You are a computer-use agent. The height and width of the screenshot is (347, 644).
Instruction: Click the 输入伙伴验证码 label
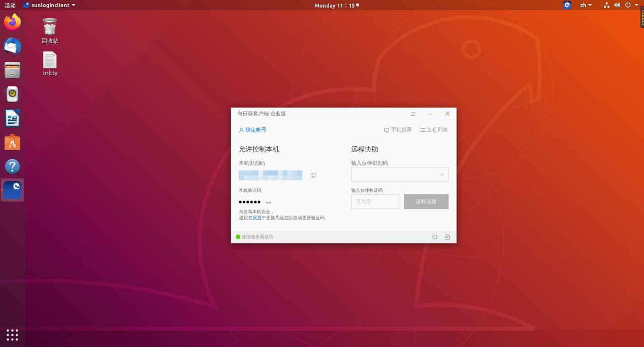click(367, 190)
